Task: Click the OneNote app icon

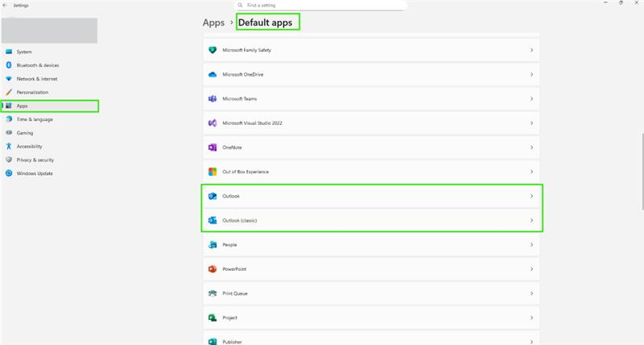Action: [213, 148]
